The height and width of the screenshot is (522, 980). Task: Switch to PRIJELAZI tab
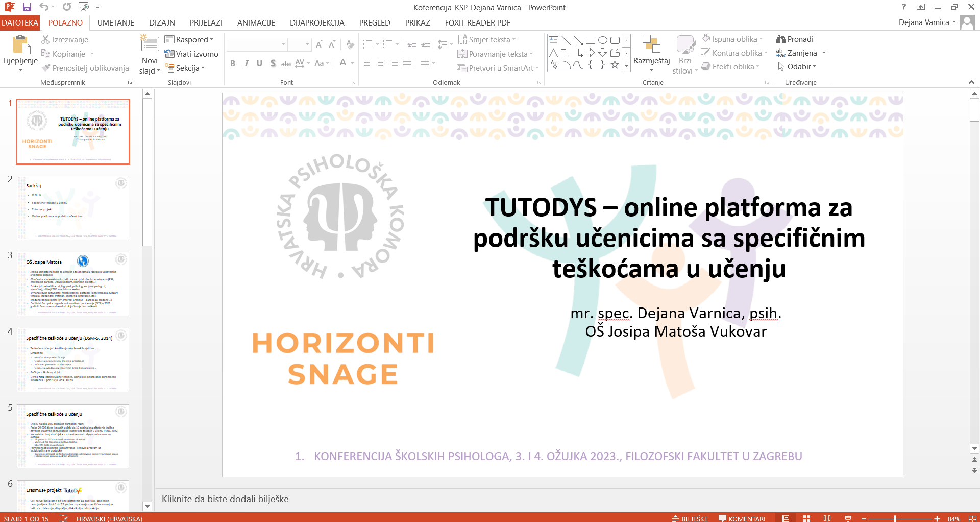pyautogui.click(x=206, y=22)
